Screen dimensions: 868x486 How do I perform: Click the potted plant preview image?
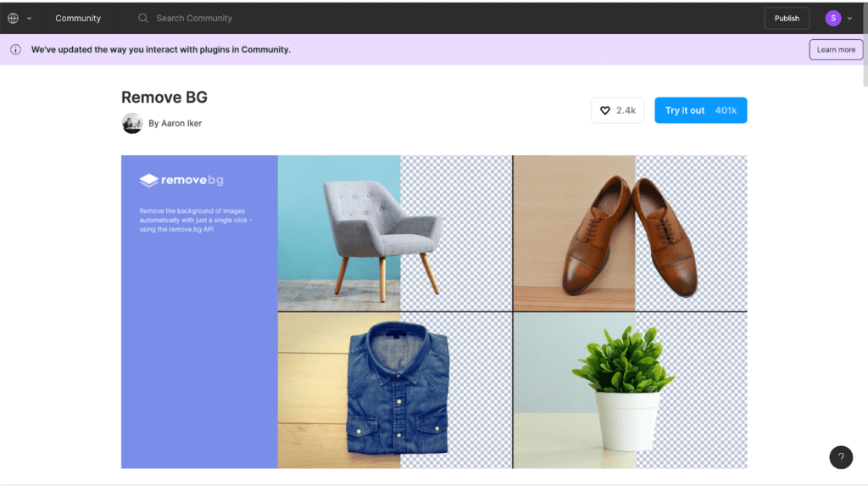click(x=630, y=391)
